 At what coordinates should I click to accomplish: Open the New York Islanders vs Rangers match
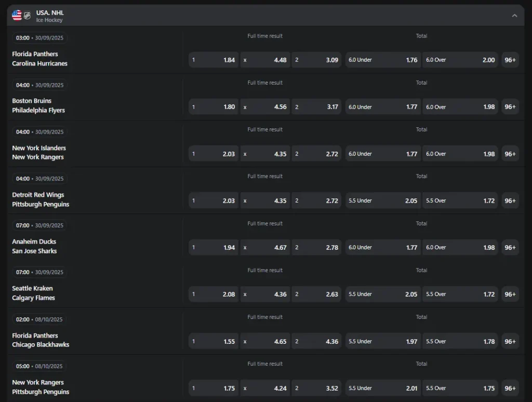pos(38,153)
